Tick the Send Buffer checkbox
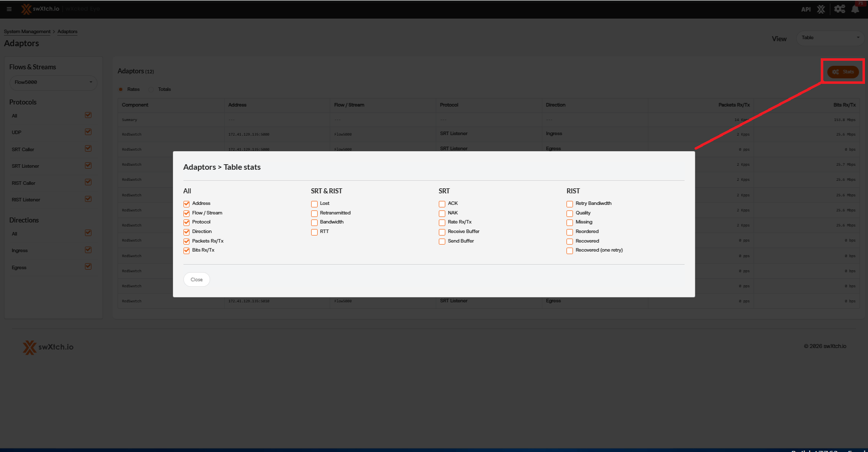This screenshot has height=452, width=868. 442,242
